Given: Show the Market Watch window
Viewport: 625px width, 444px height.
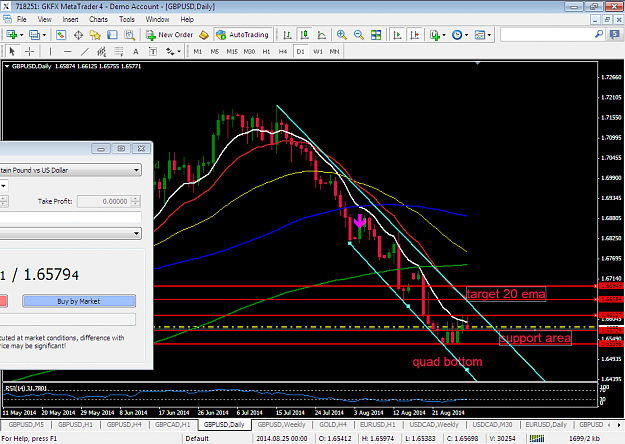Looking at the screenshot, I should (61, 35).
